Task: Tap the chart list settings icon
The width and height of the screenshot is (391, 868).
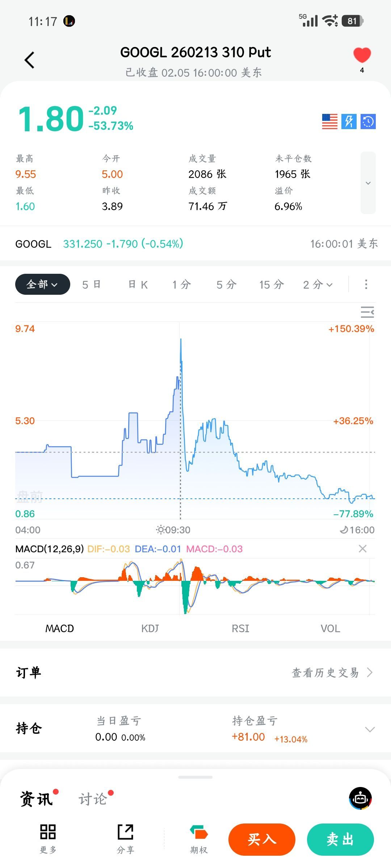Action: (367, 312)
